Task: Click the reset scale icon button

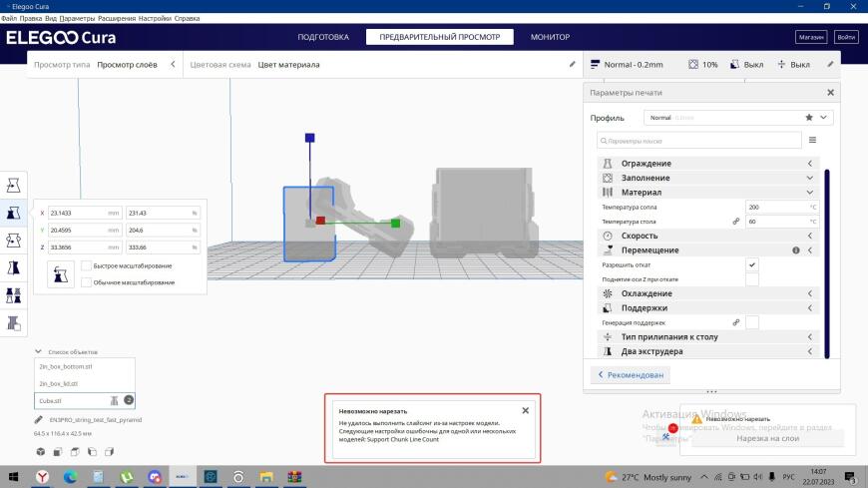Action: click(x=60, y=274)
